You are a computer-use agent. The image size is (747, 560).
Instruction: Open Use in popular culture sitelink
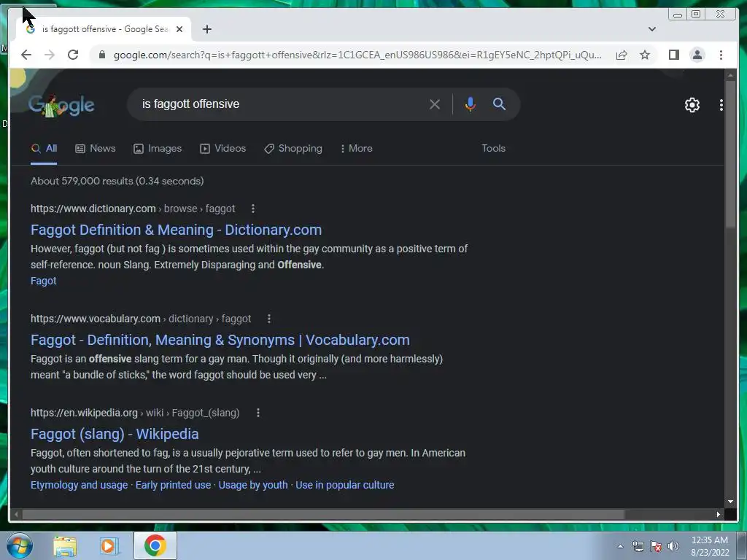pyautogui.click(x=345, y=485)
